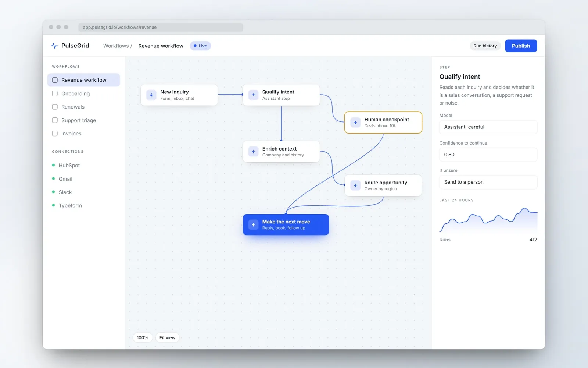Tick the Renewals checkbox
The image size is (588, 368).
click(x=55, y=107)
